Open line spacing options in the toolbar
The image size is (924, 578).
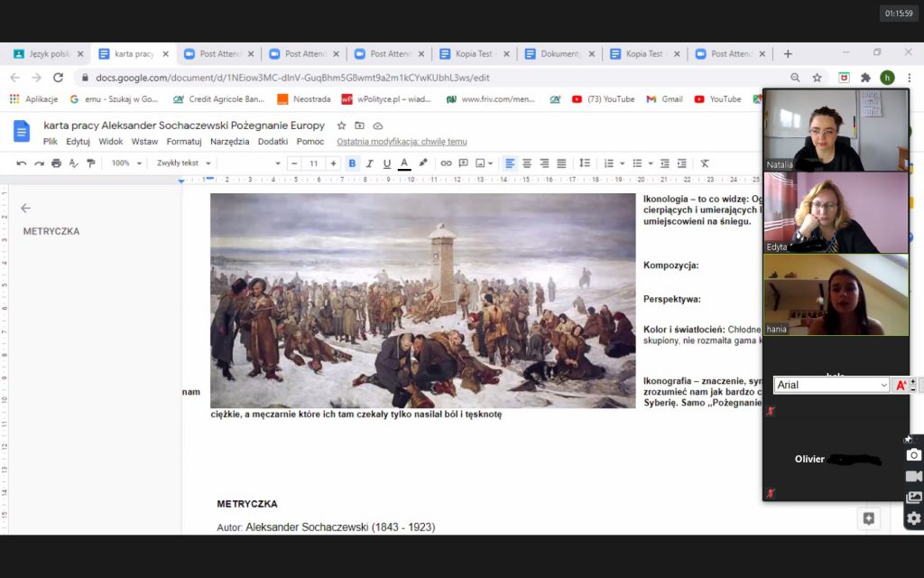click(x=585, y=163)
